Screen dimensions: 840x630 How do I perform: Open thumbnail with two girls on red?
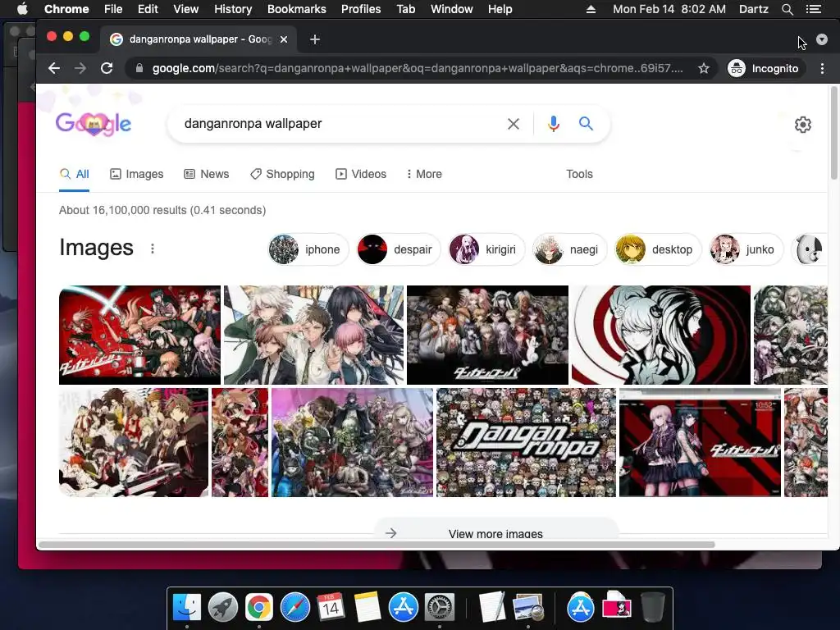(x=700, y=442)
